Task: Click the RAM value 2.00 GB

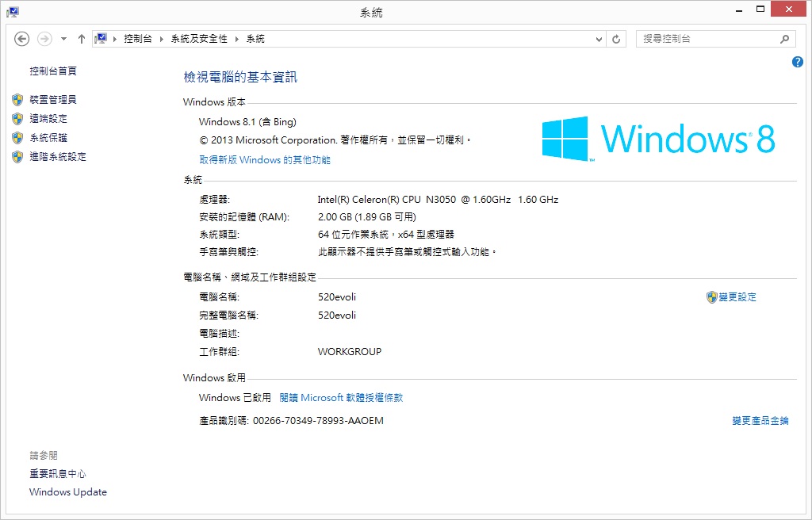Action: point(366,216)
